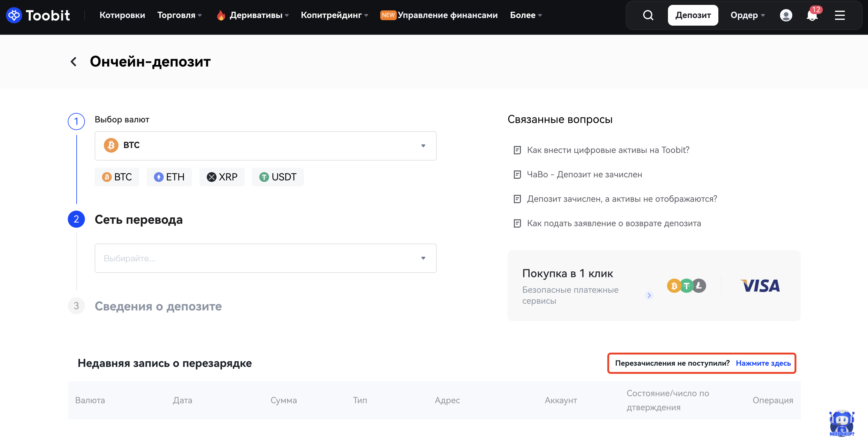
Task: Open the transfer network dropdown
Action: tap(265, 258)
